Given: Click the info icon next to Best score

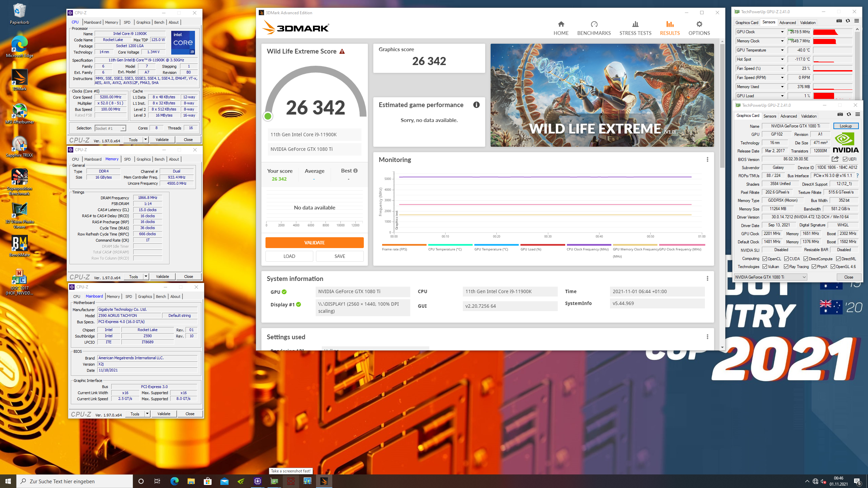Looking at the screenshot, I should point(355,171).
